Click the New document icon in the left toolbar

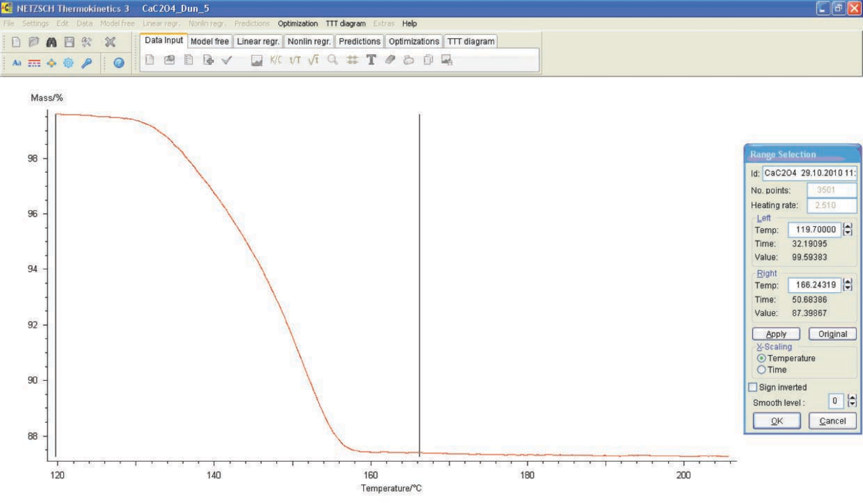16,42
